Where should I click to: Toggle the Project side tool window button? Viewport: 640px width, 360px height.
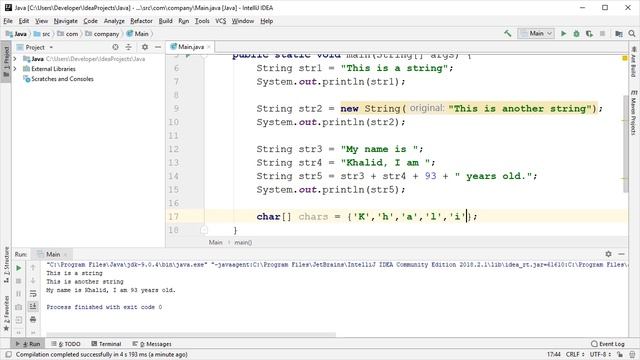[x=6, y=62]
